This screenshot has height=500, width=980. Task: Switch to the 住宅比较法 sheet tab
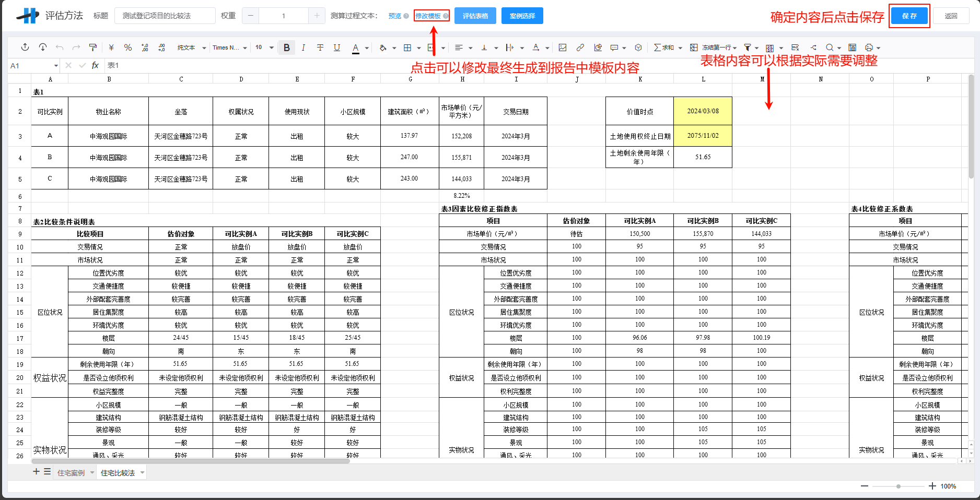click(118, 472)
